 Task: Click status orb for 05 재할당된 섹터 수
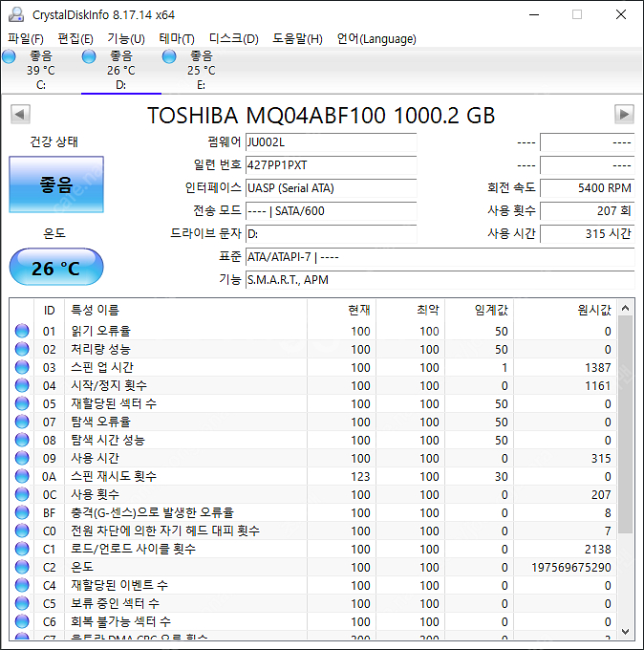point(22,403)
